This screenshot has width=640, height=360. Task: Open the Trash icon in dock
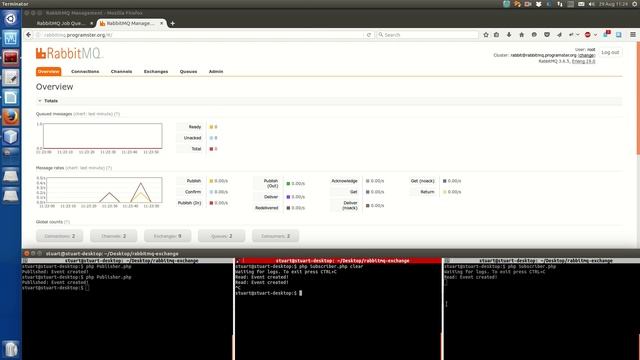tap(11, 349)
